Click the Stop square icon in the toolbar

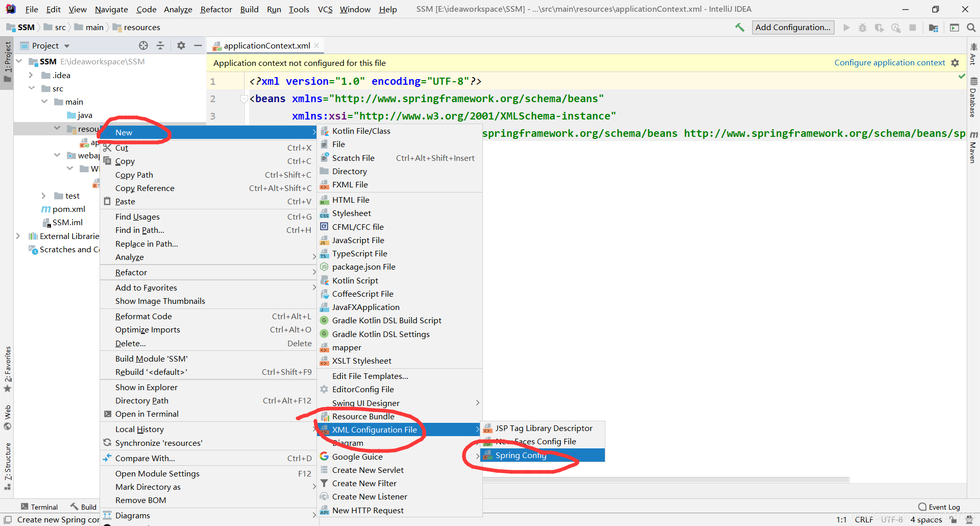pyautogui.click(x=913, y=28)
